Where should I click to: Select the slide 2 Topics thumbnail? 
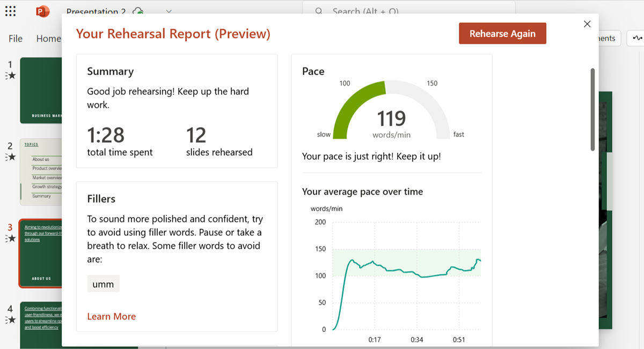(x=41, y=173)
